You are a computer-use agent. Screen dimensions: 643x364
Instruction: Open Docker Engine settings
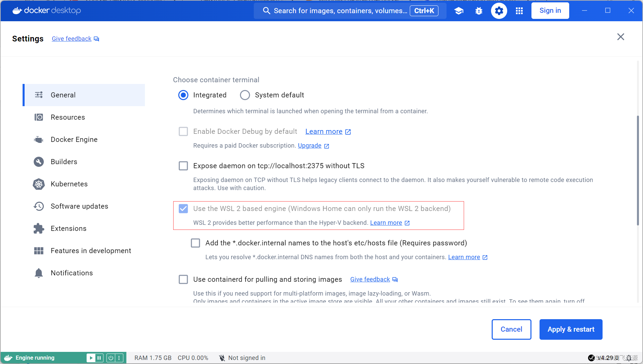click(84, 140)
